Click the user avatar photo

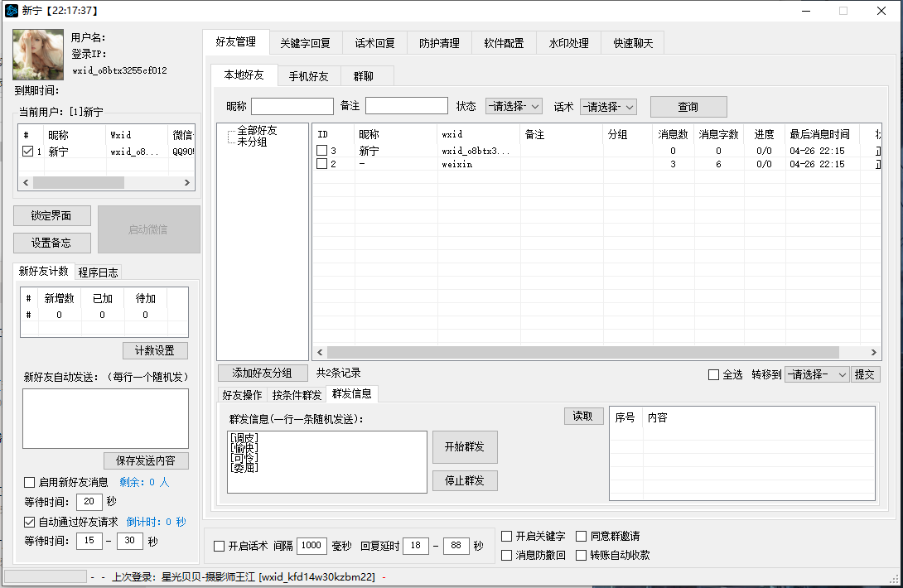38,55
